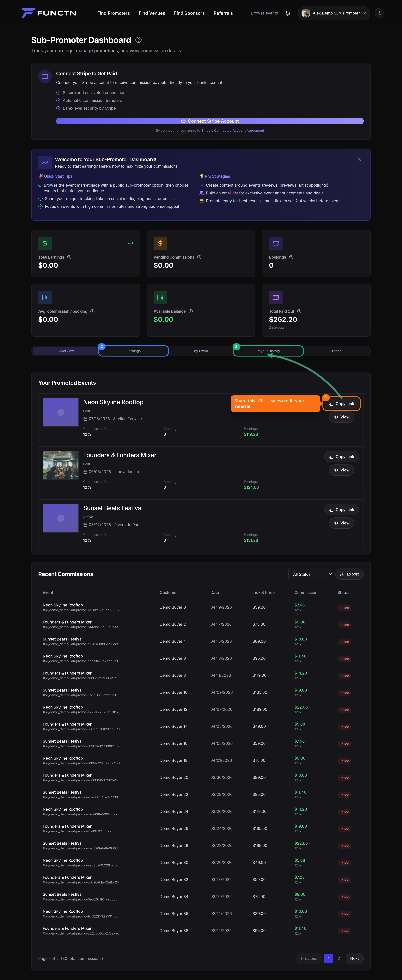Switch to the By Event tab
The image size is (402, 980).
point(201,351)
